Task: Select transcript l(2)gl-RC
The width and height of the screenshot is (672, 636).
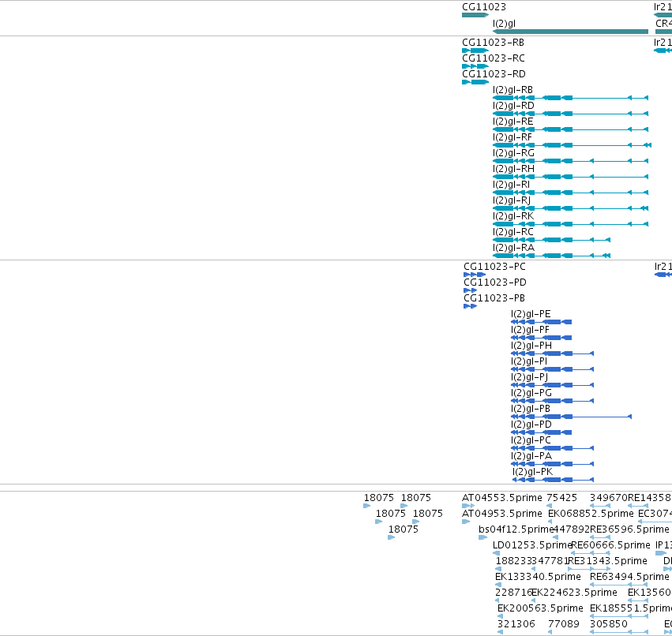Action: (551, 240)
